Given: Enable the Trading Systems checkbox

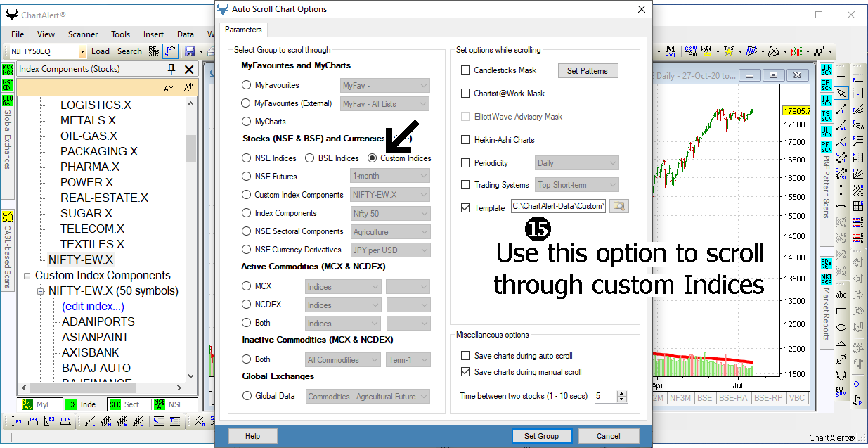Looking at the screenshot, I should click(x=465, y=185).
